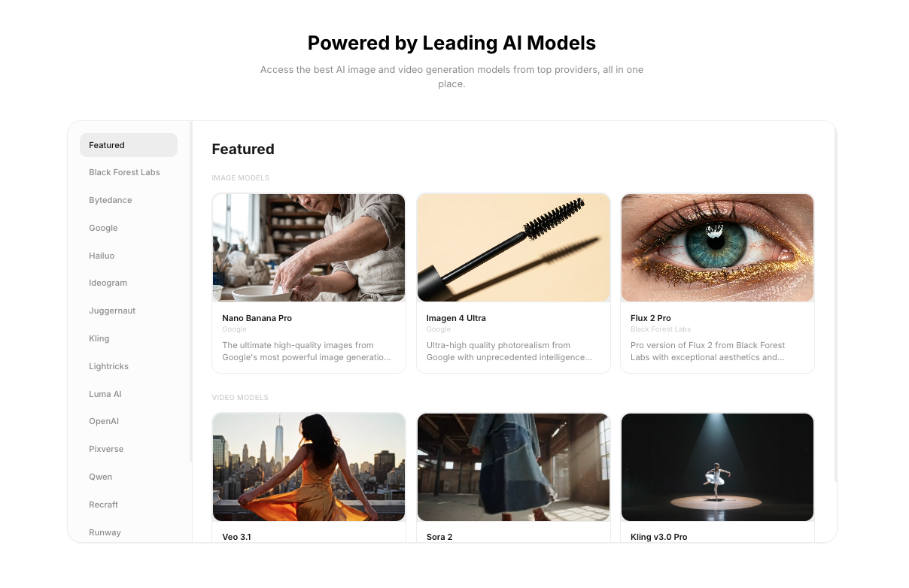Choose Recraft provider
The width and height of the screenshot is (909, 588).
tap(129, 505)
